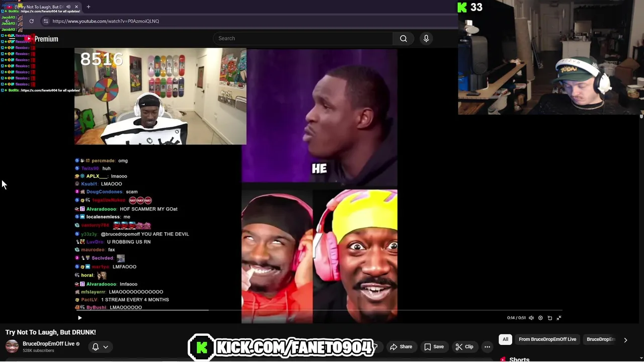Start voice search with the microphone icon

426,38
